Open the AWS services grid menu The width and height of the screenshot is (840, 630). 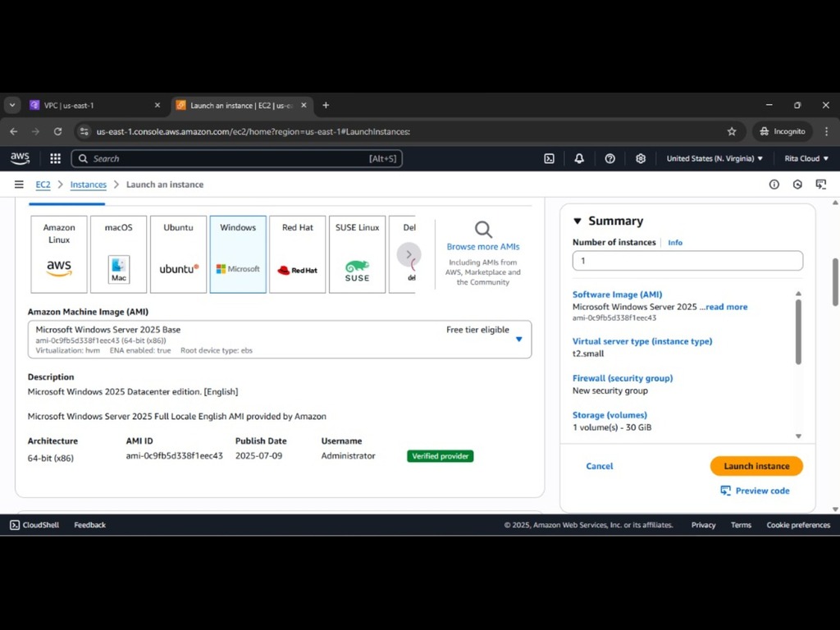(x=55, y=158)
